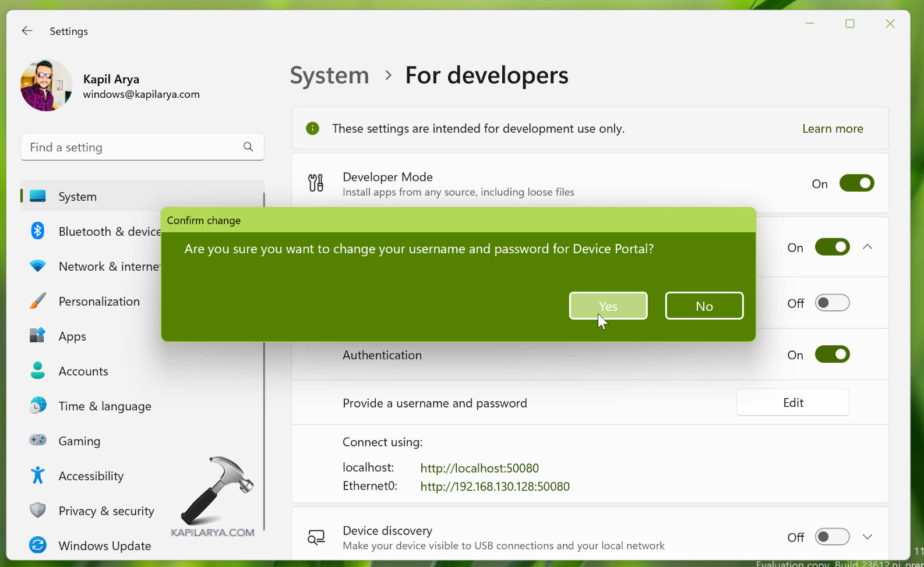
Task: Open the Learn more link
Action: click(x=832, y=129)
